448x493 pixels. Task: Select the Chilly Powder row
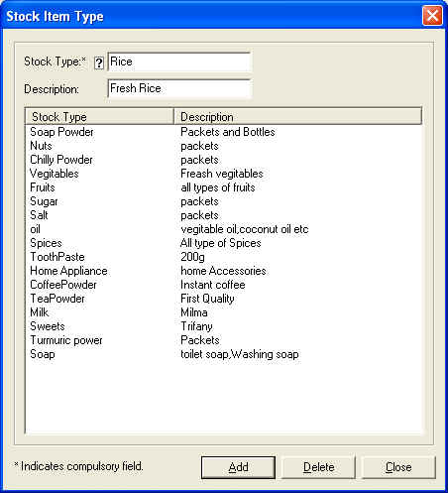point(224,160)
